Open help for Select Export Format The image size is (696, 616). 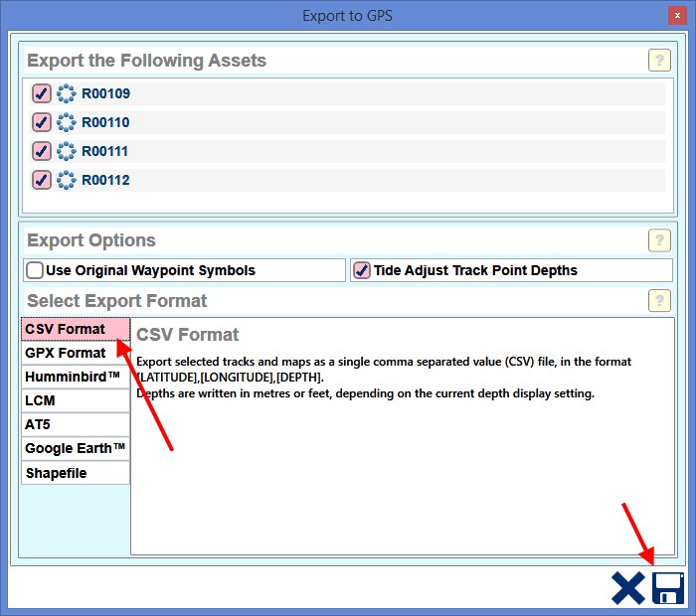tap(659, 300)
